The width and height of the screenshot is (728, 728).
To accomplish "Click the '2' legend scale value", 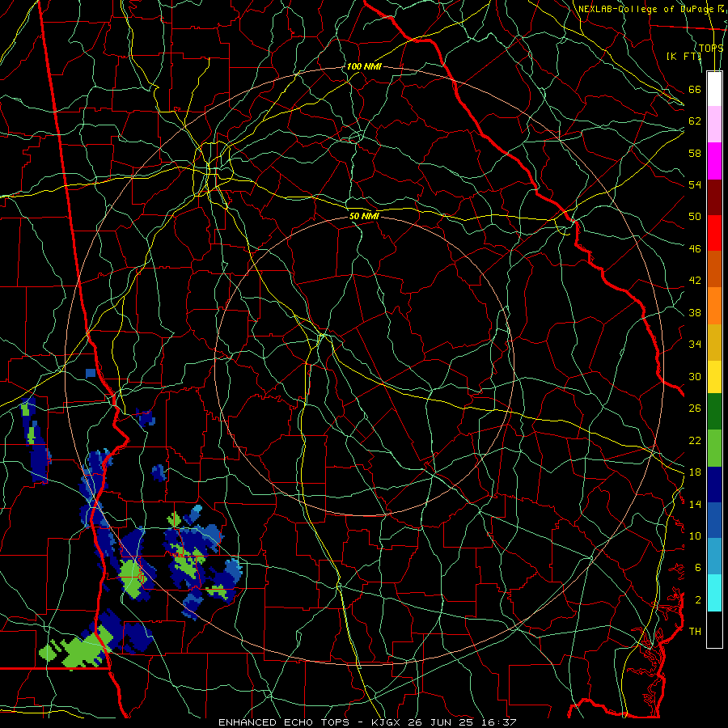I will [698, 600].
